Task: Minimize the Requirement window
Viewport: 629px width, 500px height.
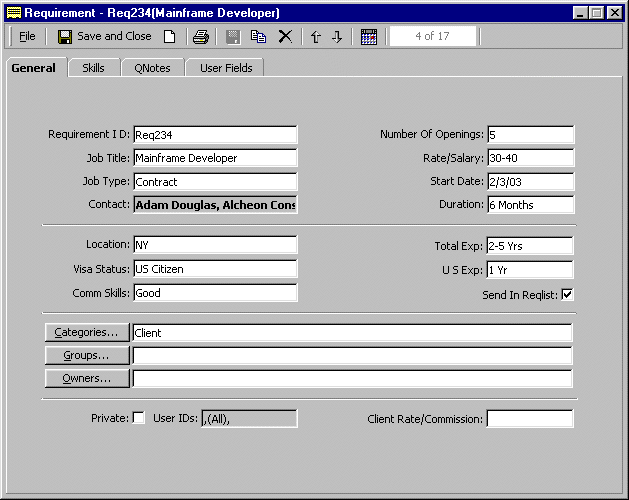Action: tap(580, 13)
